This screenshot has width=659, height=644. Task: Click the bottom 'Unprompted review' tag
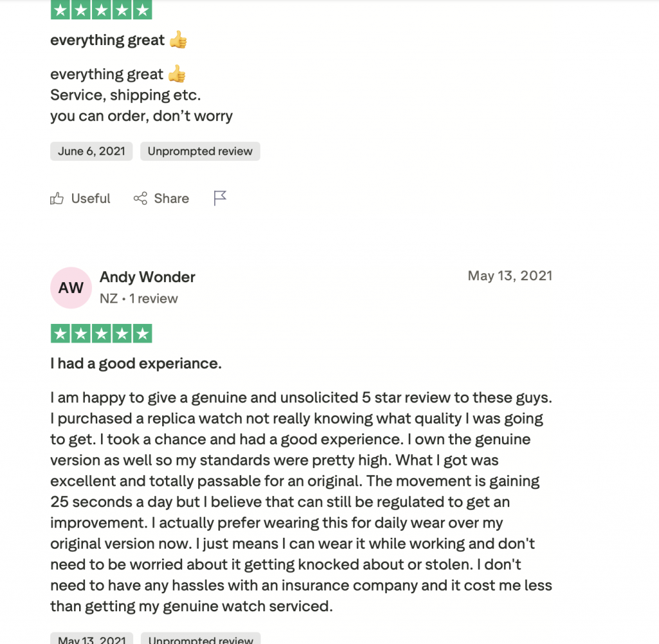coord(200,639)
